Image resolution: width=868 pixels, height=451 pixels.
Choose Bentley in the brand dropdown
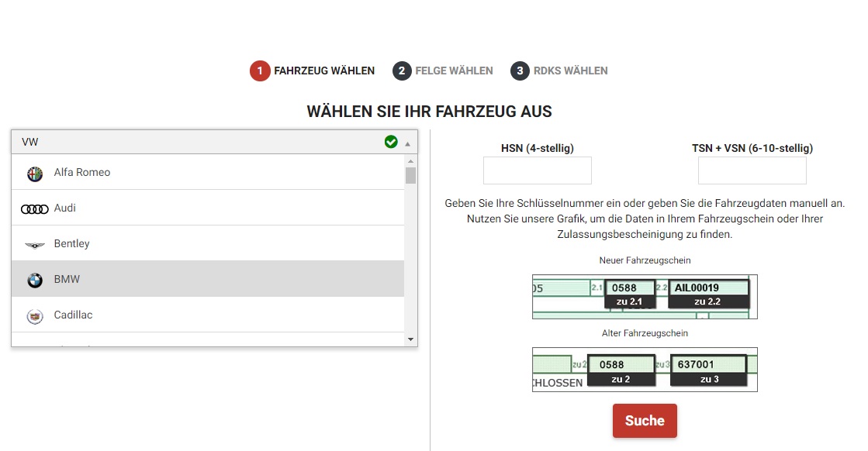71,244
